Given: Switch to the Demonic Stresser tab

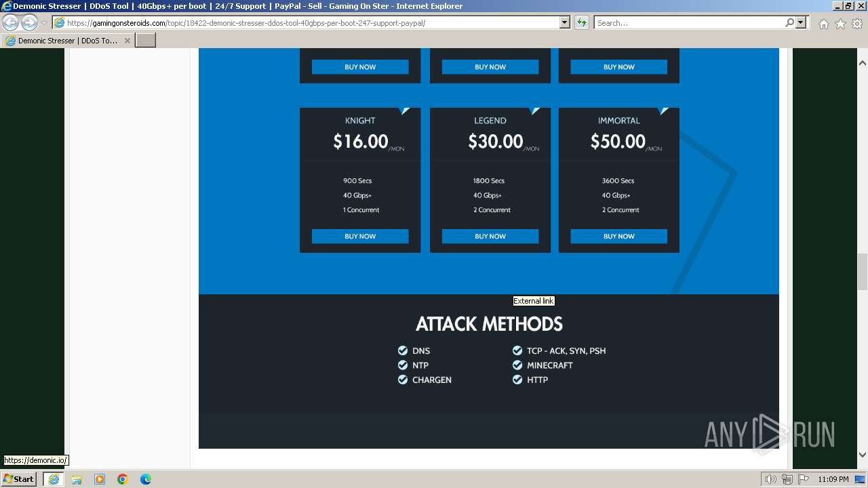Looking at the screenshot, I should (68, 41).
